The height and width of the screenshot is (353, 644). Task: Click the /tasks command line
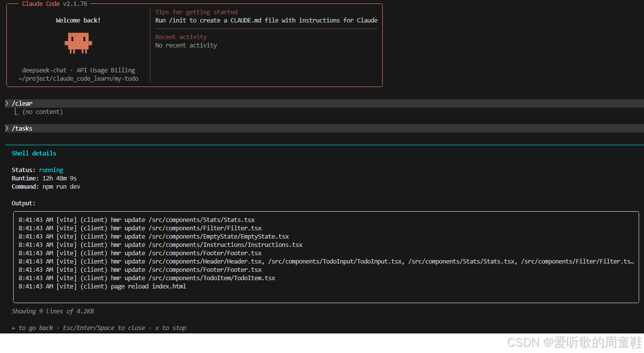324,128
